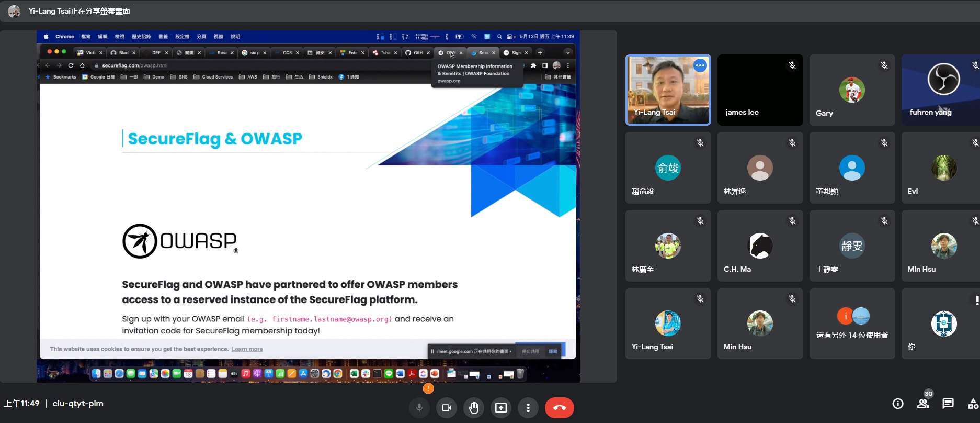
Task: Select Gary's participant tile
Action: point(852,90)
